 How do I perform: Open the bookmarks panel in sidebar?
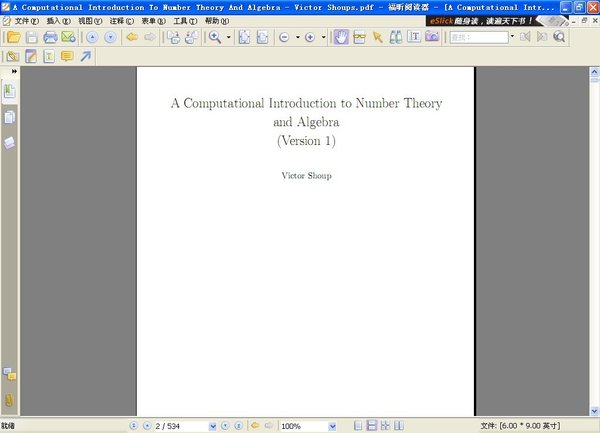point(10,91)
